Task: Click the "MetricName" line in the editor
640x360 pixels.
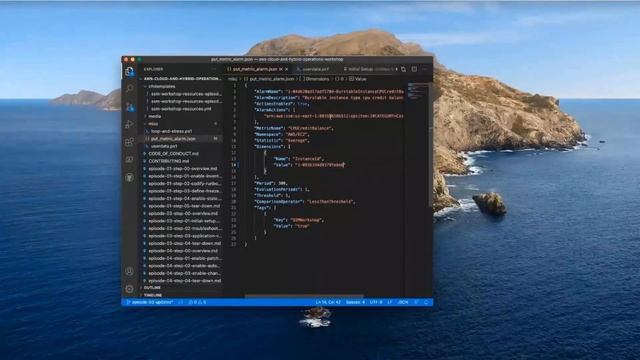Action: click(x=294, y=128)
